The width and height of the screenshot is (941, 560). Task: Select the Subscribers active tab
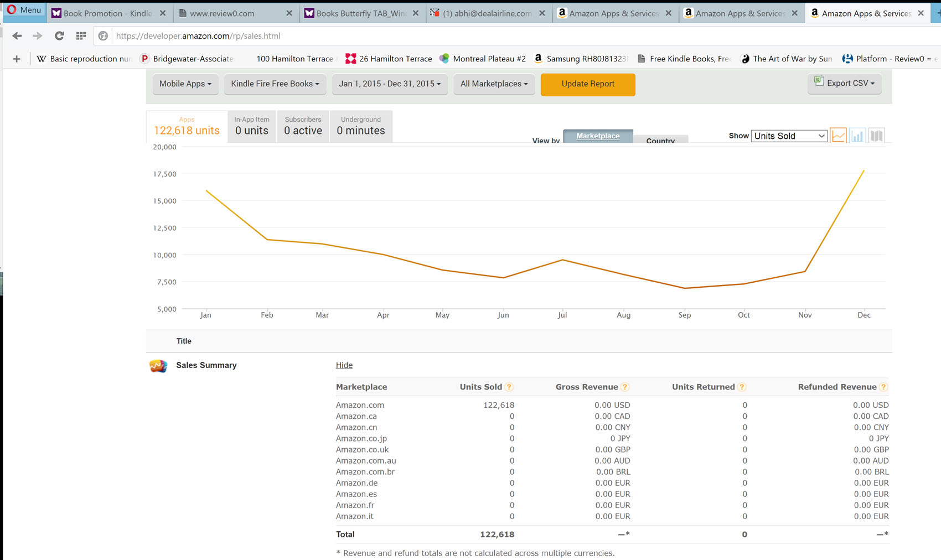click(303, 126)
